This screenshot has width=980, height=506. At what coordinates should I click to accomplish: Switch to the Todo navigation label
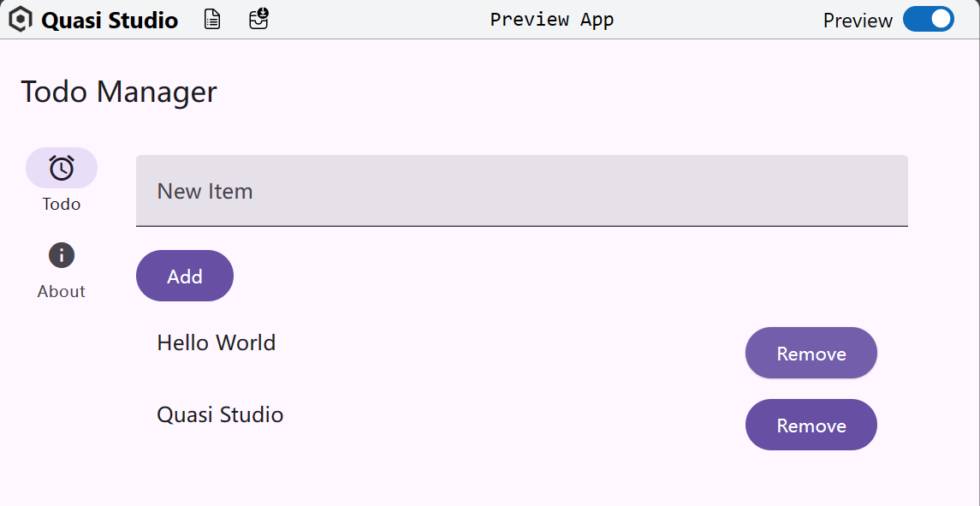(62, 204)
